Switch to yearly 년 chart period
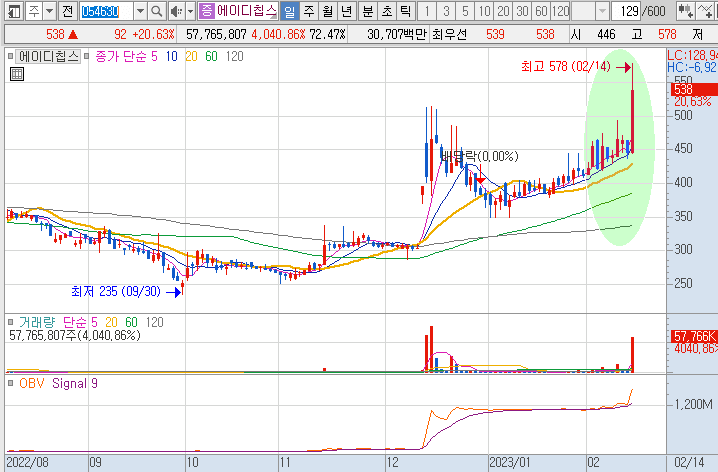 click(x=347, y=11)
